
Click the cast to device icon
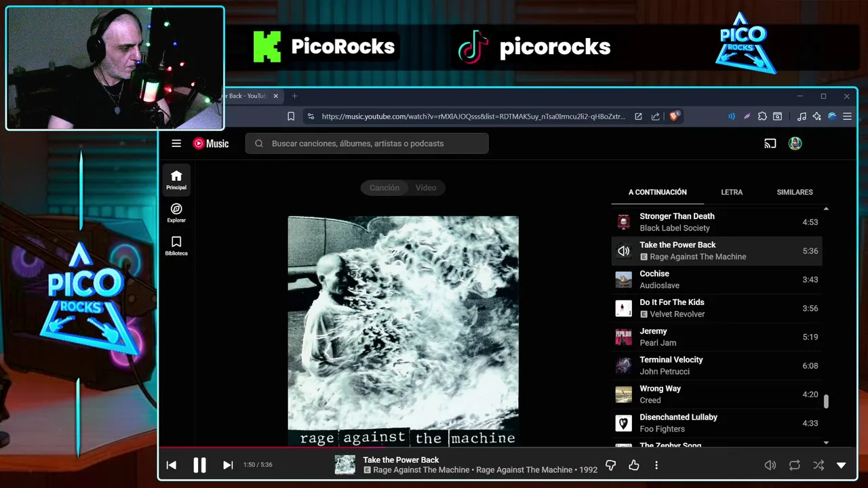tap(770, 143)
